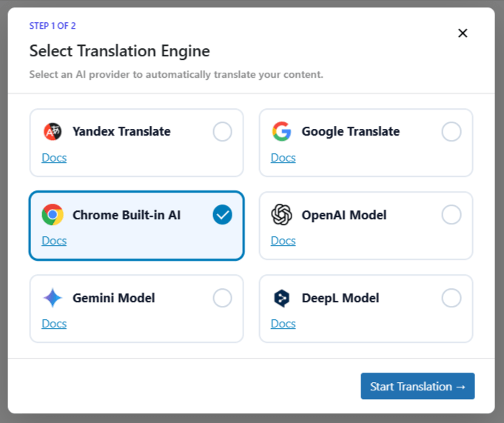Pick the DeepL Model radio button
504x423 pixels.
click(x=451, y=298)
